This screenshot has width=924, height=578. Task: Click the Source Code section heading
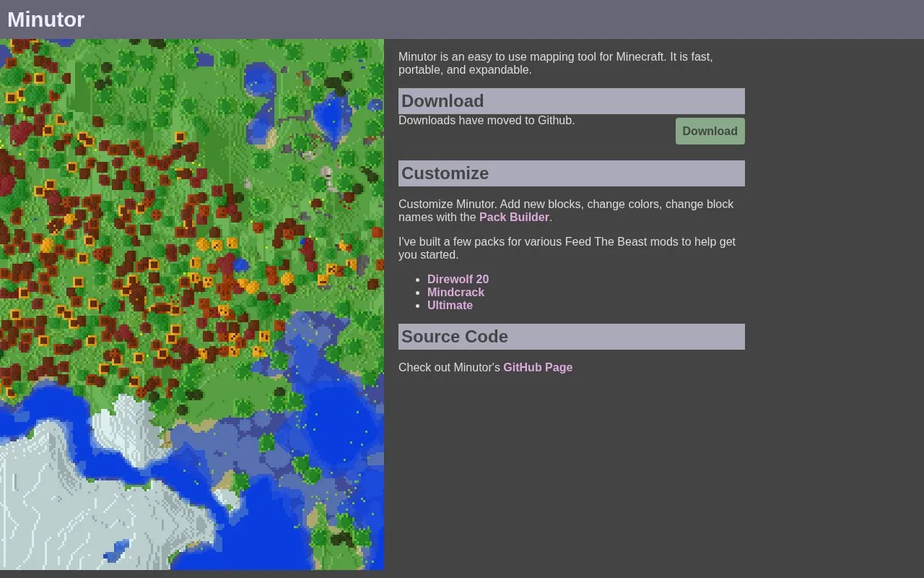572,337
